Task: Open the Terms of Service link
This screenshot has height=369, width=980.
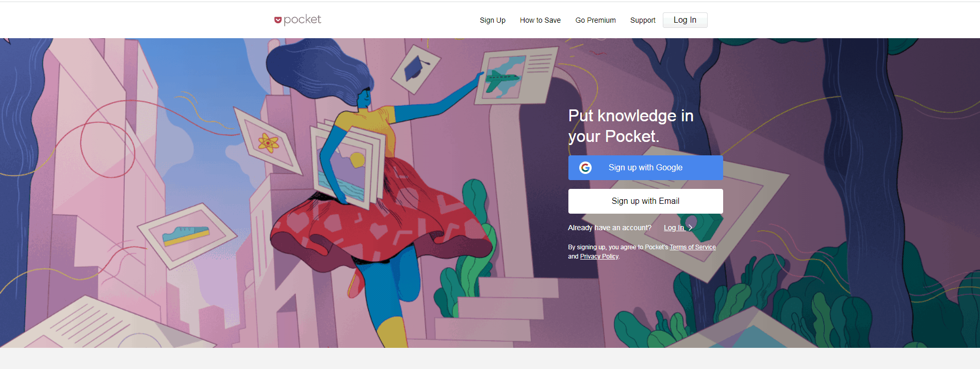Action: tap(693, 247)
